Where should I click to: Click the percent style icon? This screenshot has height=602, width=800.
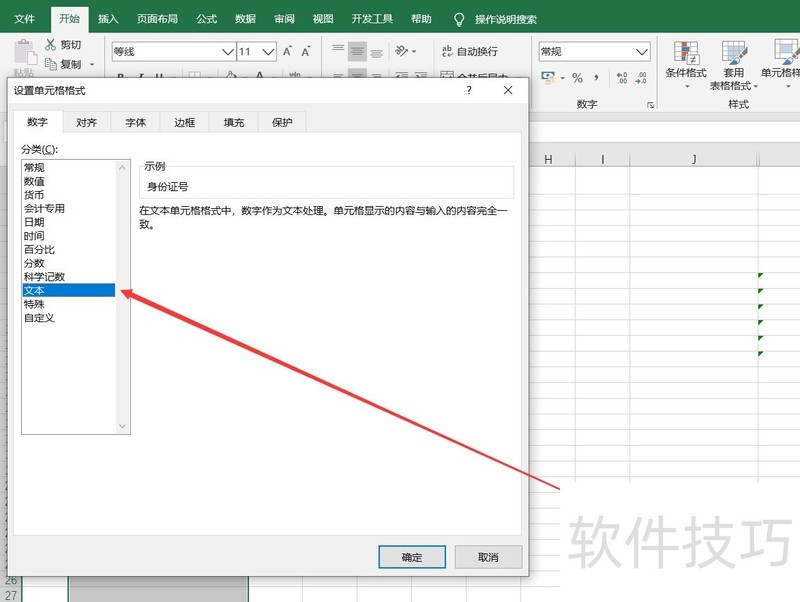577,78
